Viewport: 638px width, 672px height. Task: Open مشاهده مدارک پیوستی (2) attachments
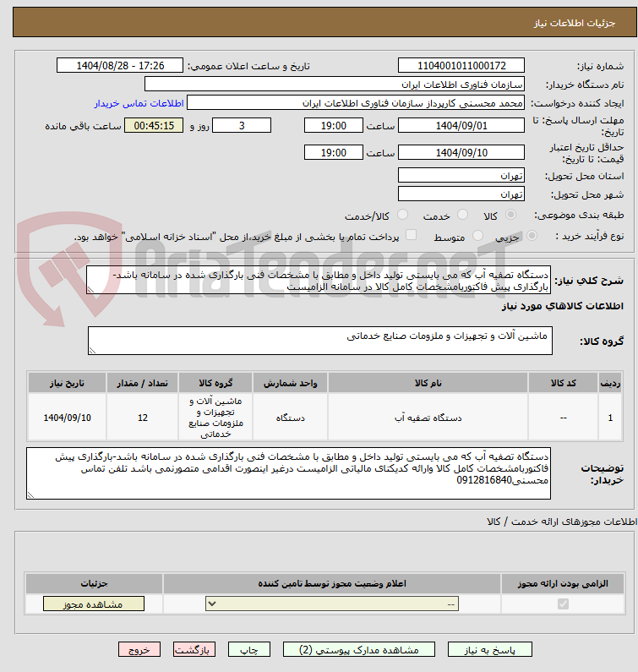click(358, 650)
